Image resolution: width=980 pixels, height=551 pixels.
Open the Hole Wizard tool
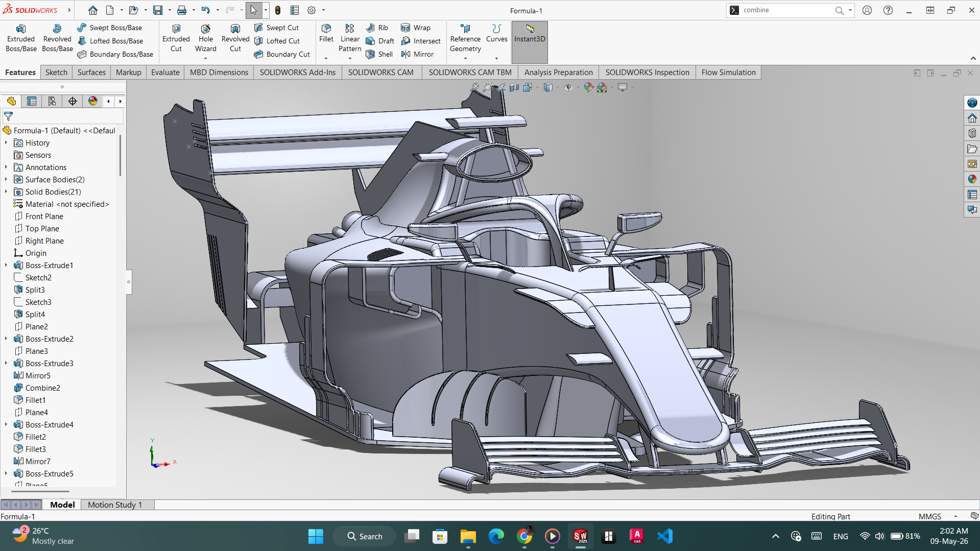click(x=206, y=38)
